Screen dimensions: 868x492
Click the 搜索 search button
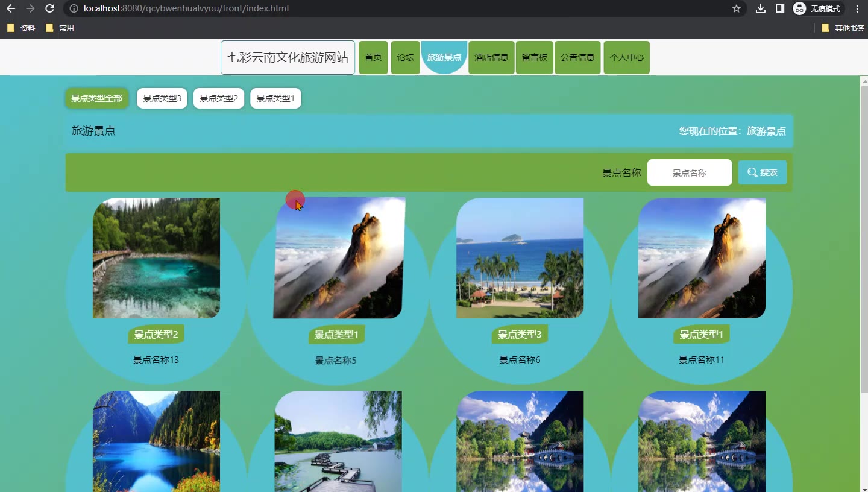[763, 172]
